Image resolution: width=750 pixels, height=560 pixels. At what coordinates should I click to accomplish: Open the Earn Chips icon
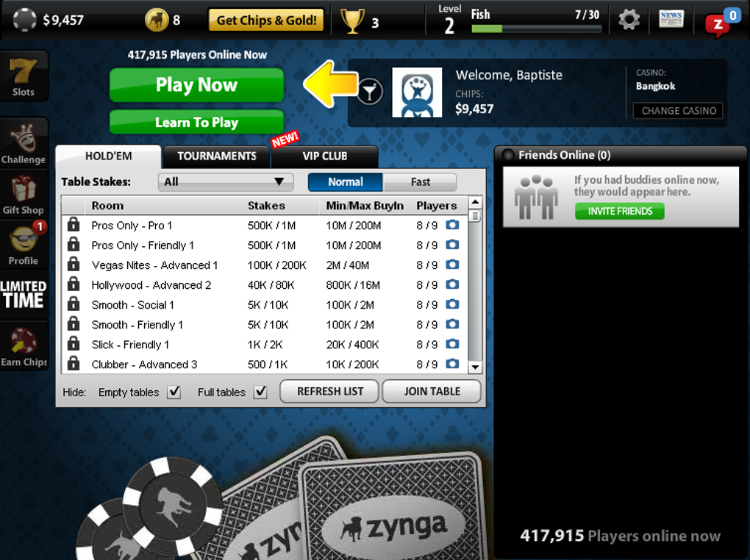[24, 347]
